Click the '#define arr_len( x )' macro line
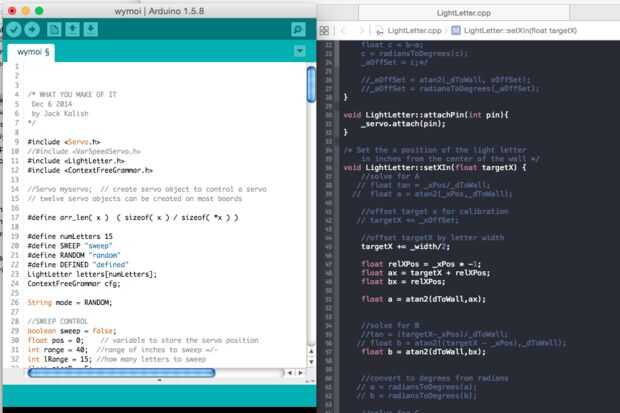 pyautogui.click(x=133, y=218)
